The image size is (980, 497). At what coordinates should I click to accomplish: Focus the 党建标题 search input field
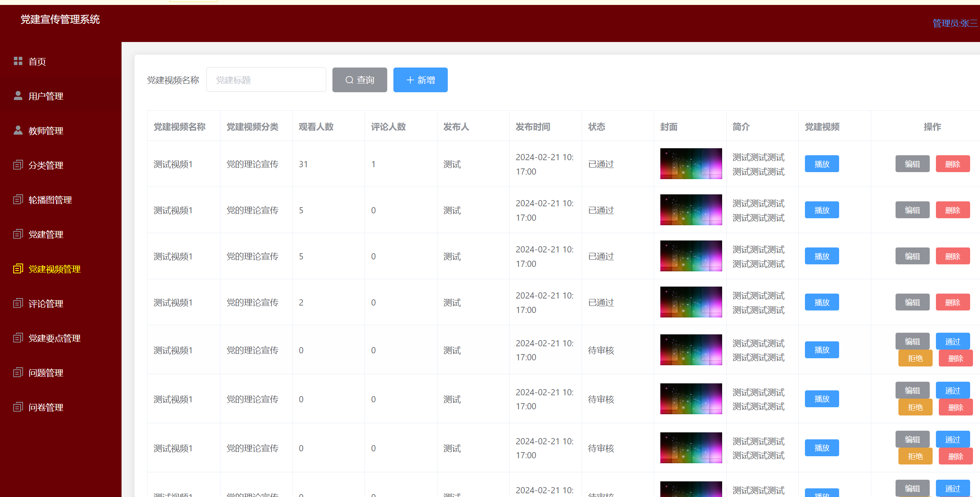pyautogui.click(x=266, y=80)
